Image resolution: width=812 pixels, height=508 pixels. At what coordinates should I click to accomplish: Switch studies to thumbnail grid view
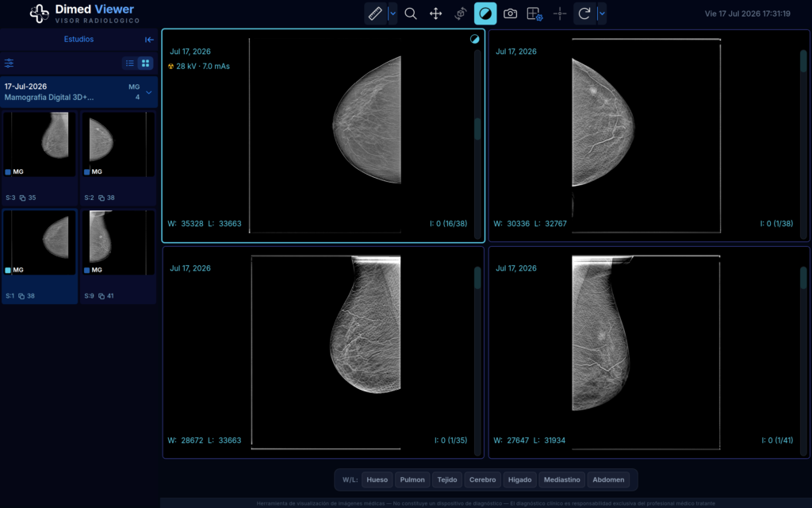click(146, 63)
